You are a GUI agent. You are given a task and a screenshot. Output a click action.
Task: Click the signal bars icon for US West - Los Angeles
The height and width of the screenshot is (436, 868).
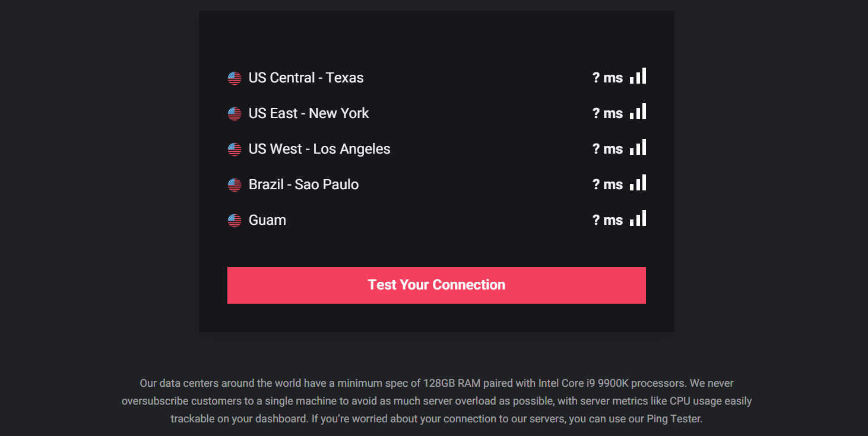pyautogui.click(x=638, y=147)
